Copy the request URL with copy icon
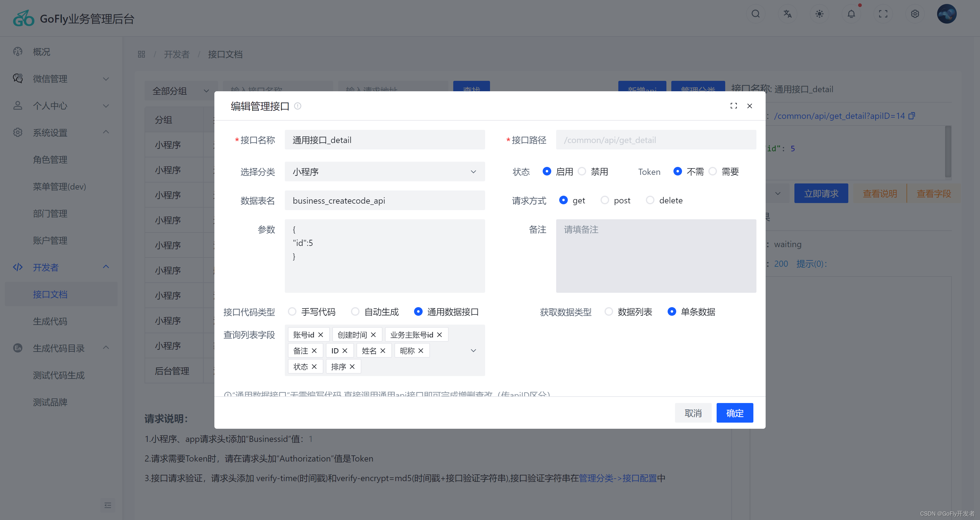Screen dimensions: 980x520 [x=911, y=116]
